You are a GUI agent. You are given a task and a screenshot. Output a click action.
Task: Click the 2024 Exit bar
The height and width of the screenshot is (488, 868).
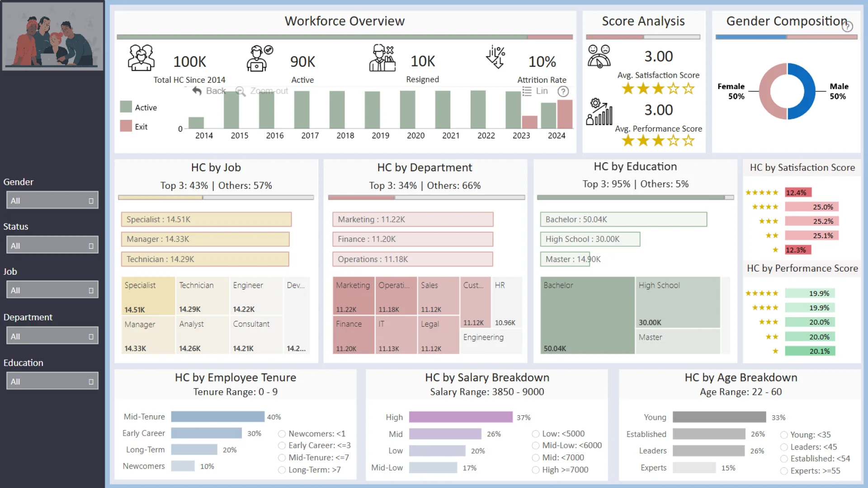(x=565, y=114)
